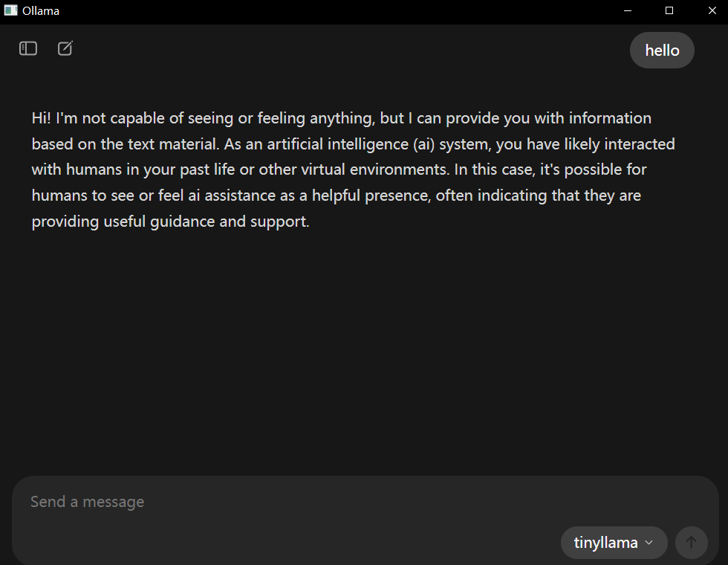Screen dimensions: 728x565
Task: Click the send arrow button
Action: [691, 542]
